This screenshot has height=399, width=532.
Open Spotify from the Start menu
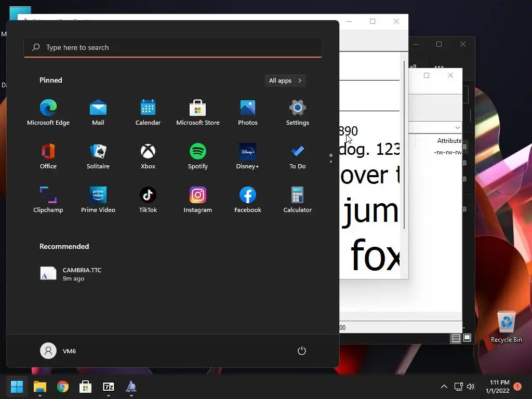(198, 156)
